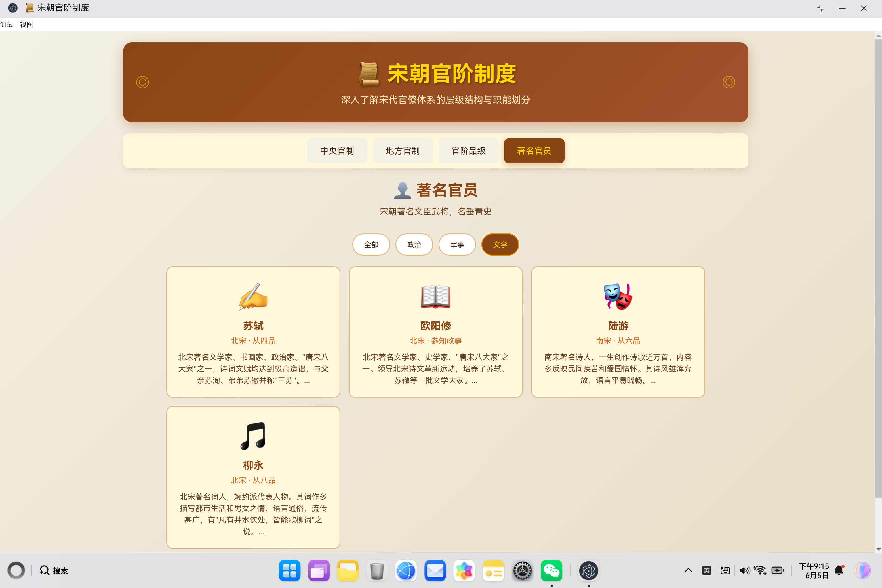This screenshot has height=588, width=882.
Task: Open the gradient assistant orb in tray
Action: pyautogui.click(x=862, y=570)
